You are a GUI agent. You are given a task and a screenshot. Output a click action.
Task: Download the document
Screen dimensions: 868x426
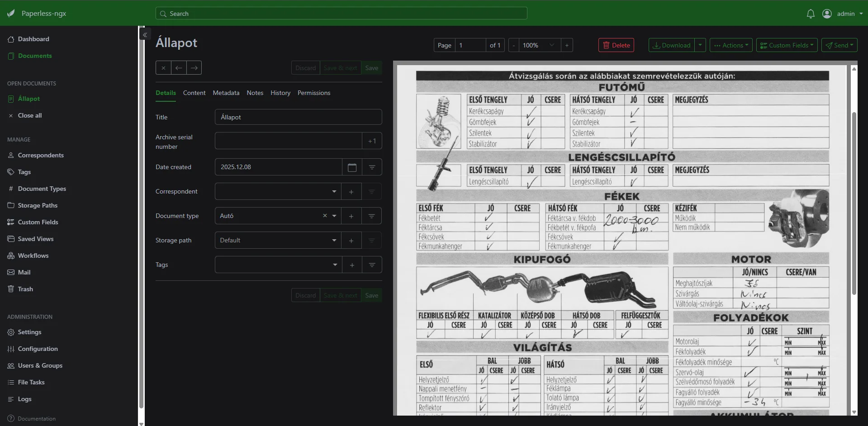(x=672, y=45)
